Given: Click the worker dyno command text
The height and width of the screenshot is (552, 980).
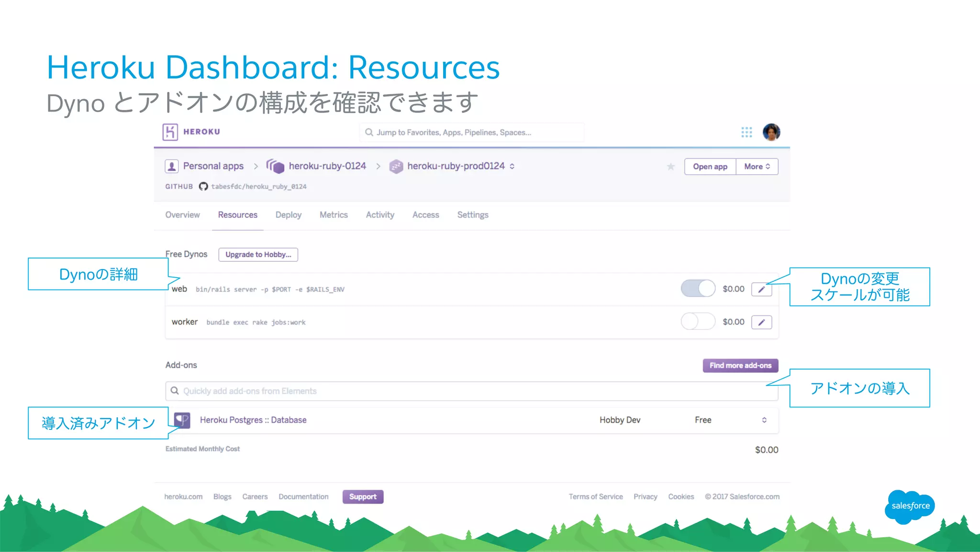Looking at the screenshot, I should [256, 322].
